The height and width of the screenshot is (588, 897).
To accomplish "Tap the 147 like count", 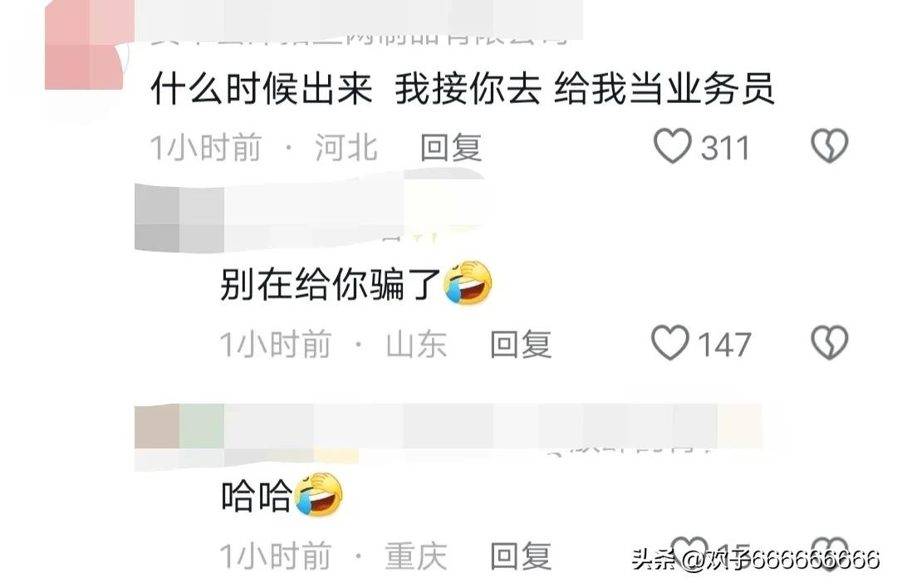I will tap(724, 345).
